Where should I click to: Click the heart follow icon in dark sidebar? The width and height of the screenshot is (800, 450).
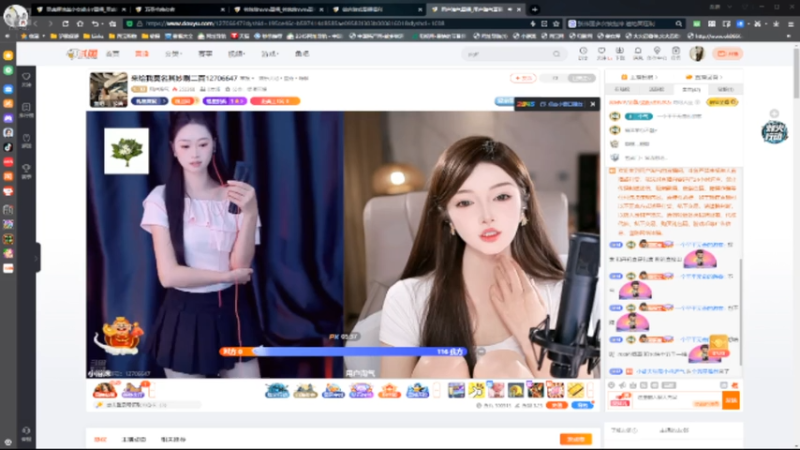coord(26,79)
